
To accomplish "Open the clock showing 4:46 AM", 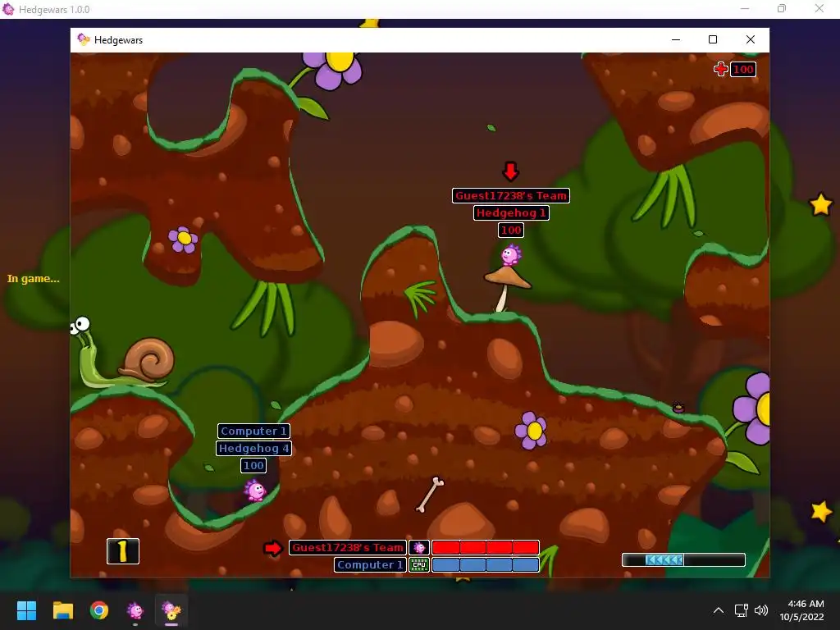I will click(x=802, y=610).
